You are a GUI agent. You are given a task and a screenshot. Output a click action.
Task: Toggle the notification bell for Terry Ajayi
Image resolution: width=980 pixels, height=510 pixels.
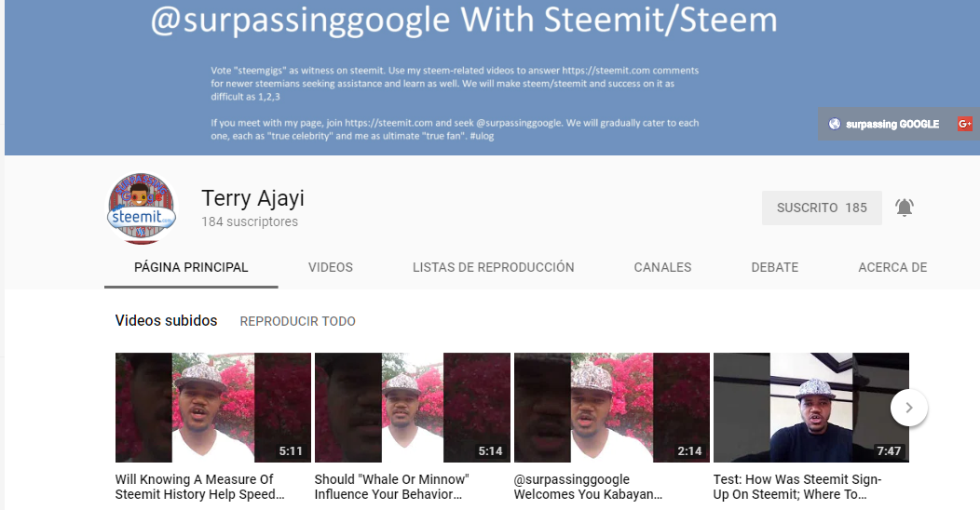(x=905, y=208)
